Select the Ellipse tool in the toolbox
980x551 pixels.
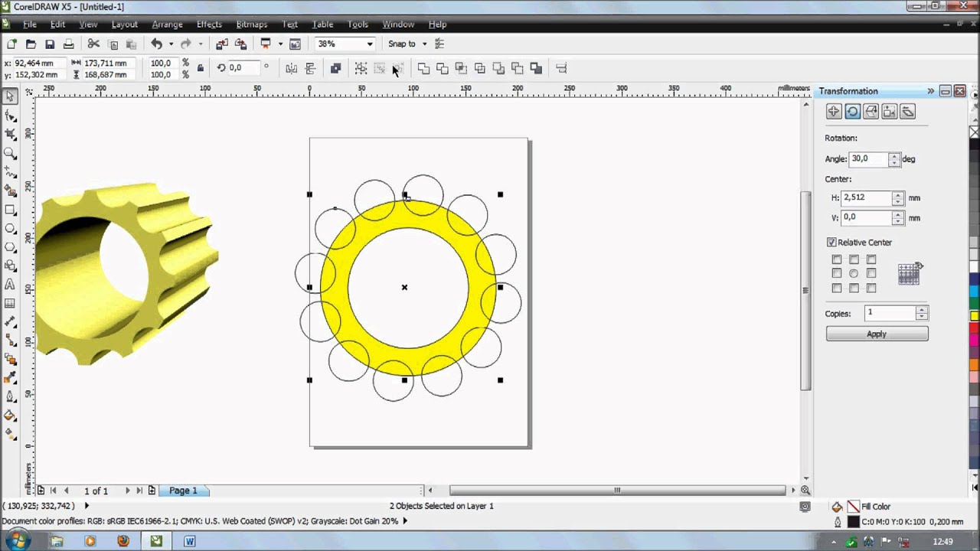pos(10,228)
